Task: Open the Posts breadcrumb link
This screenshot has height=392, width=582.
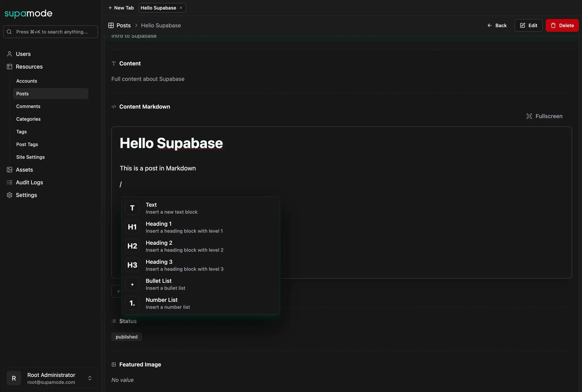Action: pos(123,25)
